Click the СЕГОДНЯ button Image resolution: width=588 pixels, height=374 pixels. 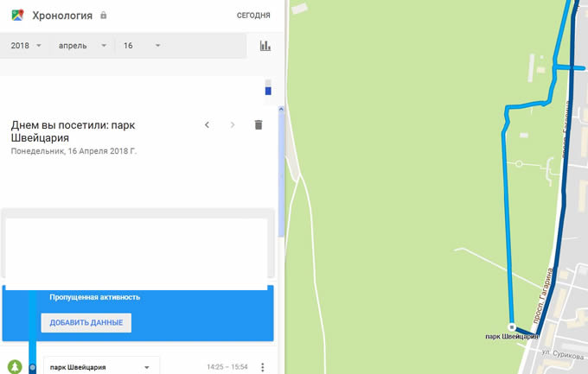(253, 16)
